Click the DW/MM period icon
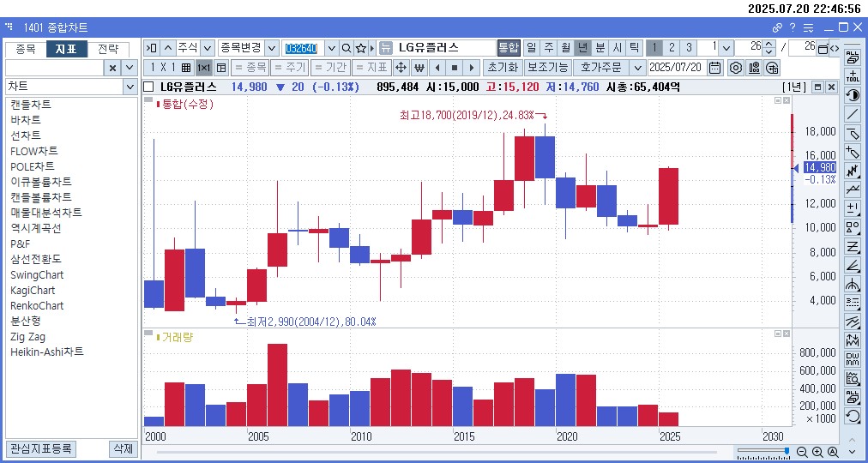The image size is (868, 463). click(853, 359)
